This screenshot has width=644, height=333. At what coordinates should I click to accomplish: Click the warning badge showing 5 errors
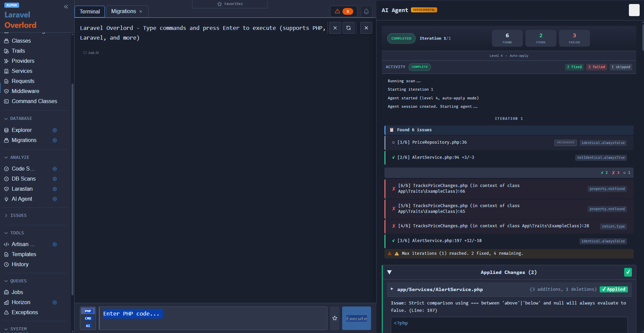coord(343,11)
